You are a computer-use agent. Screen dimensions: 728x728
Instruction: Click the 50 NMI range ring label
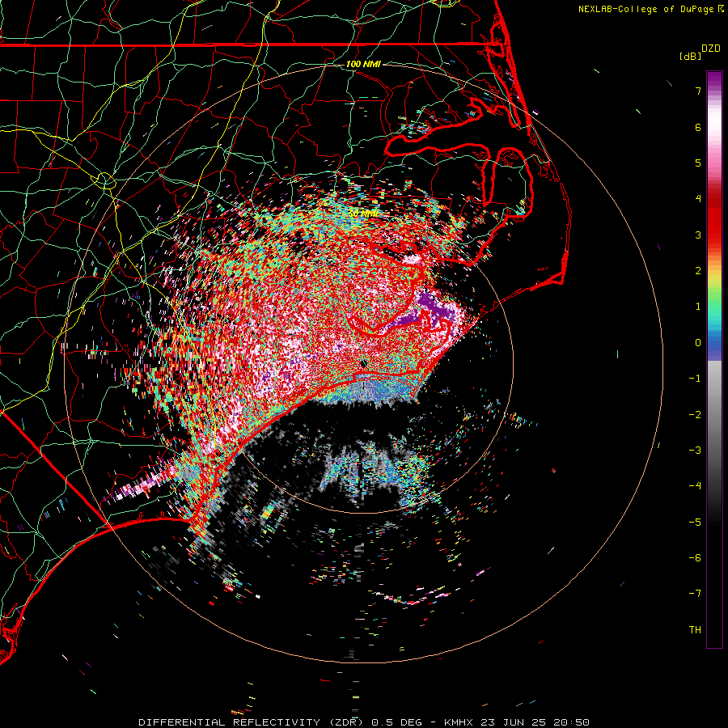[x=363, y=214]
